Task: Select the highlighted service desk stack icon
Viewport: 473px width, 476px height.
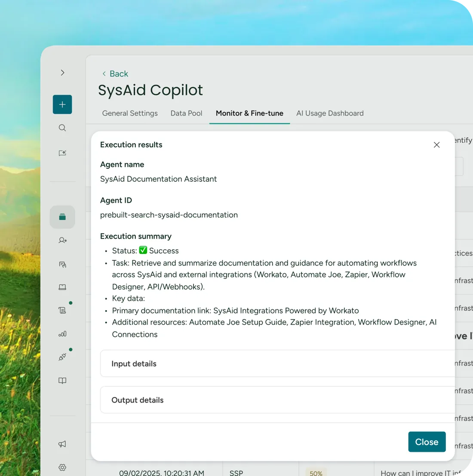Action: [x=62, y=217]
